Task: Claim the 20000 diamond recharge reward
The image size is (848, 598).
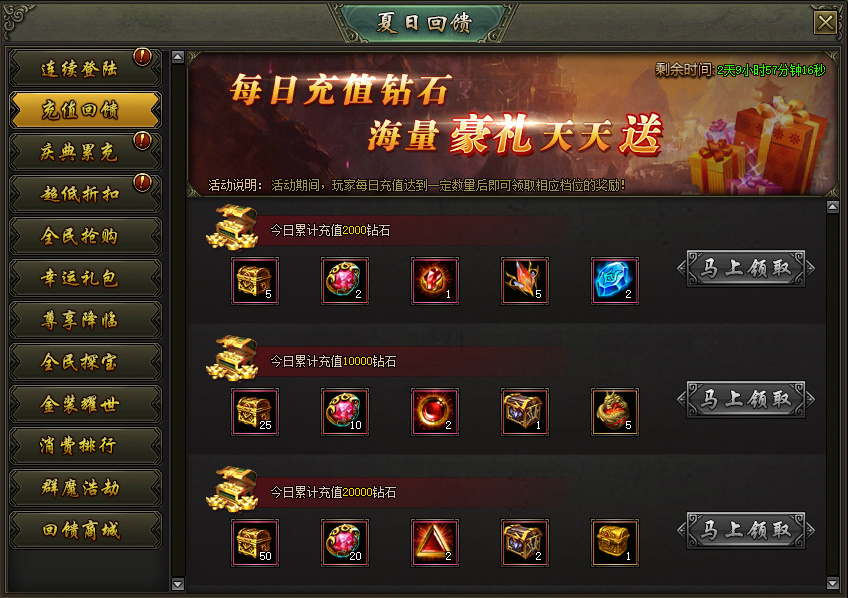Action: [x=746, y=530]
